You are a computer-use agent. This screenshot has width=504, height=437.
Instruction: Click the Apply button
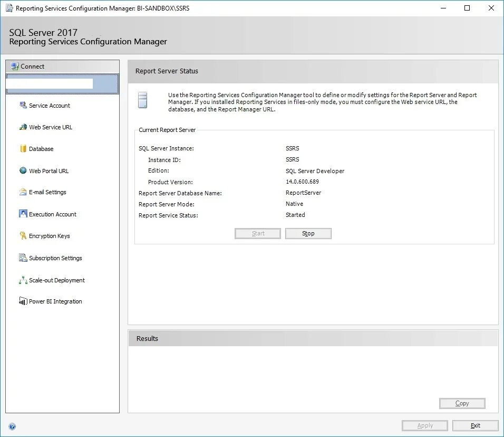[x=424, y=425]
